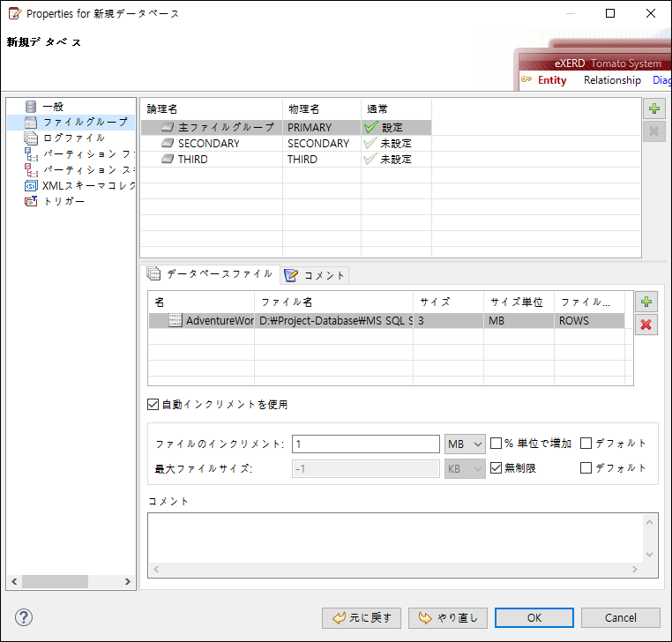672x642 pixels.
Task: Select the MB size unit cell
Action: point(519,321)
